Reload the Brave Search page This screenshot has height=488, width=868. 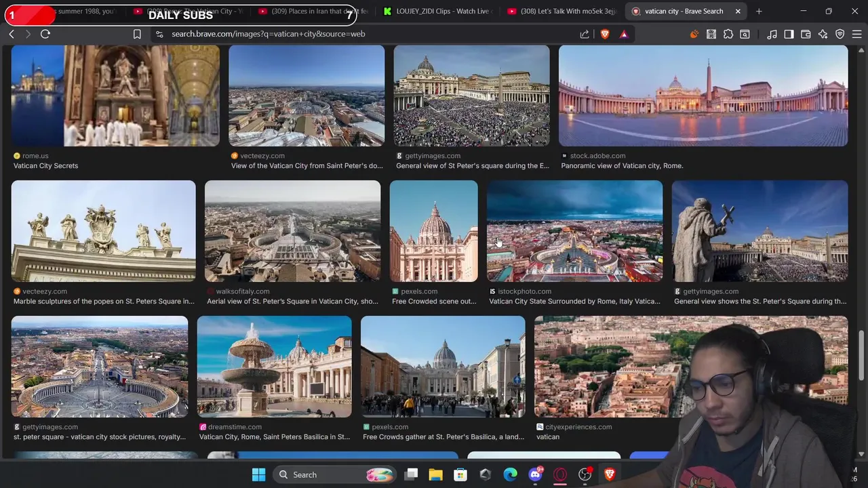point(45,34)
